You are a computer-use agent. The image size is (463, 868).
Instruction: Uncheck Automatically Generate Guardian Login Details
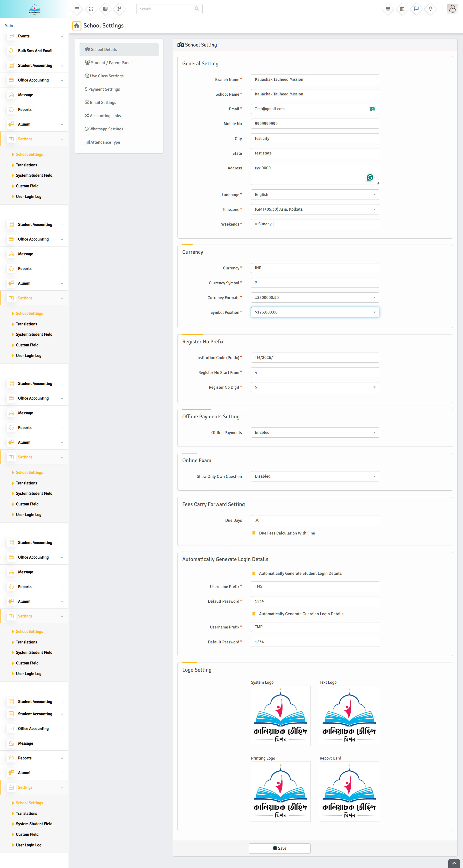254,614
